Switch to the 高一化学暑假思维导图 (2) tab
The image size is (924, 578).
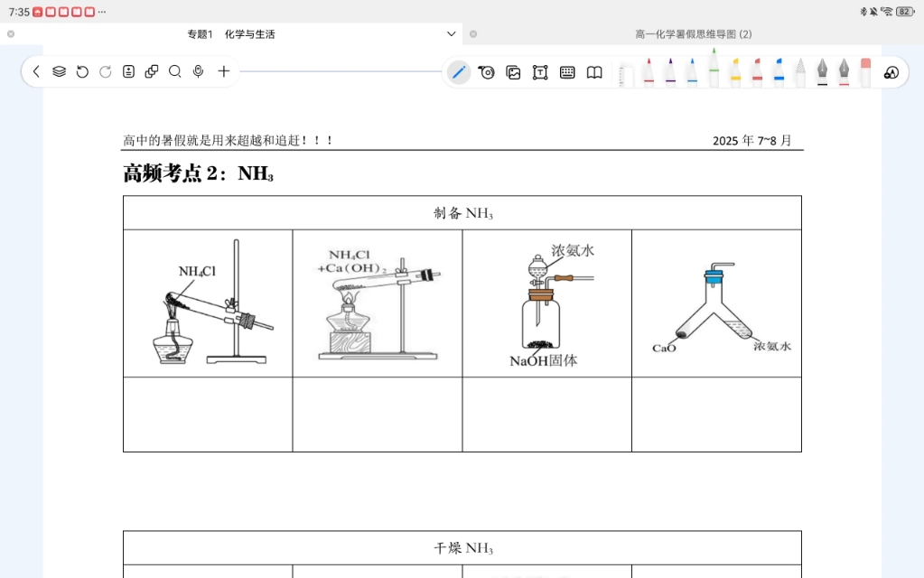(693, 34)
